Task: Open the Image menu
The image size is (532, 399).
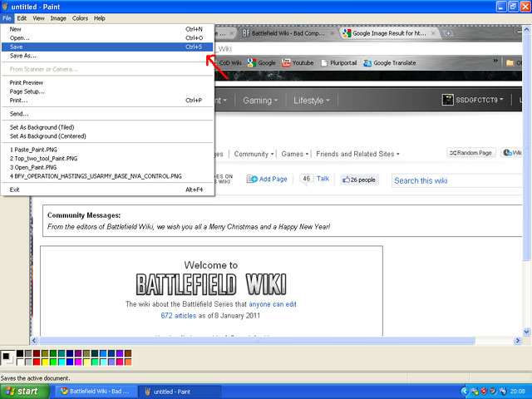Action: (58, 18)
